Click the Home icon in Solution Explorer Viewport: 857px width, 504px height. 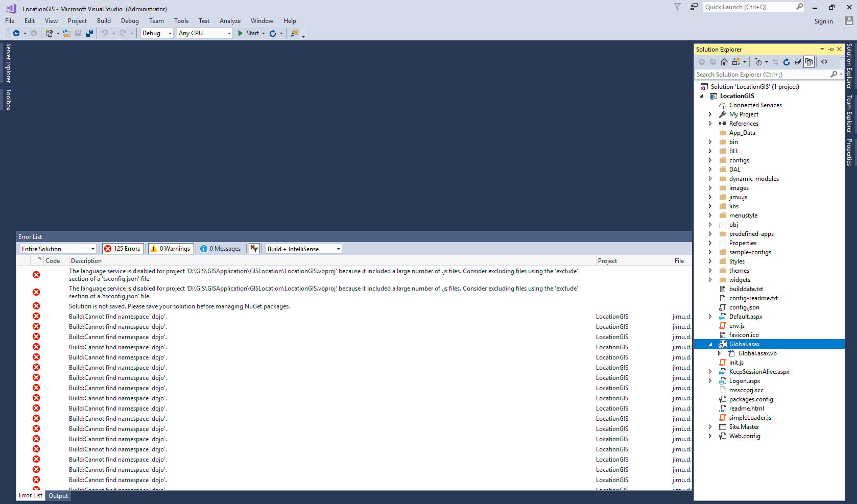tap(724, 62)
